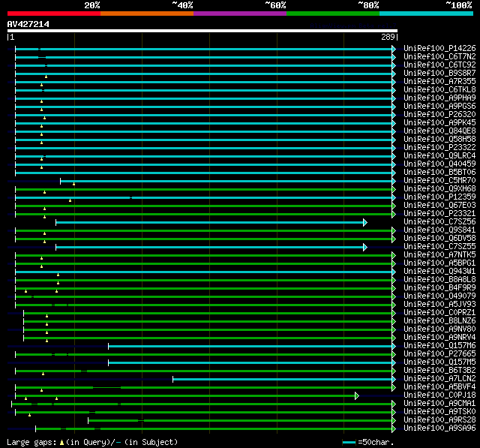The width and height of the screenshot is (480, 448).
Task: Click the AV427214 query name
Action: click(28, 25)
